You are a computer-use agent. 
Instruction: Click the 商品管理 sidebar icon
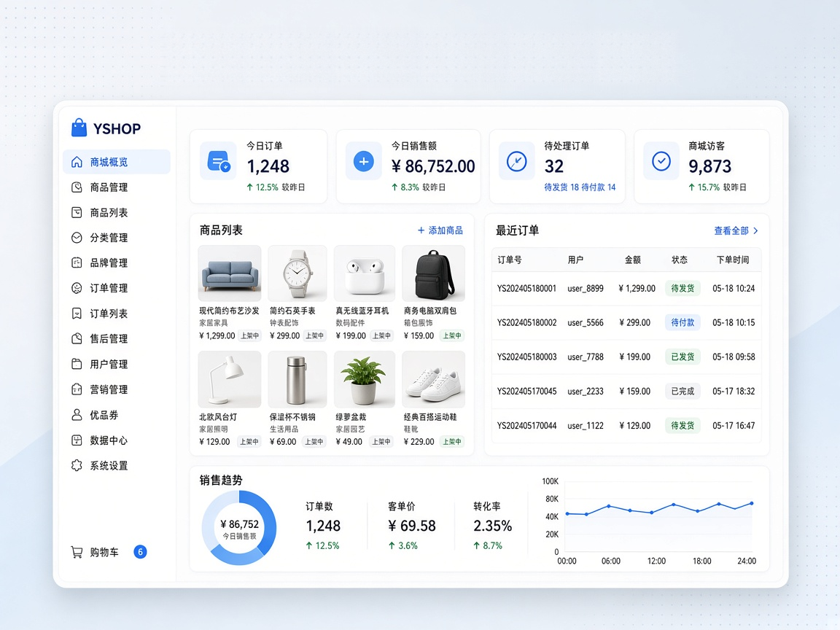click(77, 187)
